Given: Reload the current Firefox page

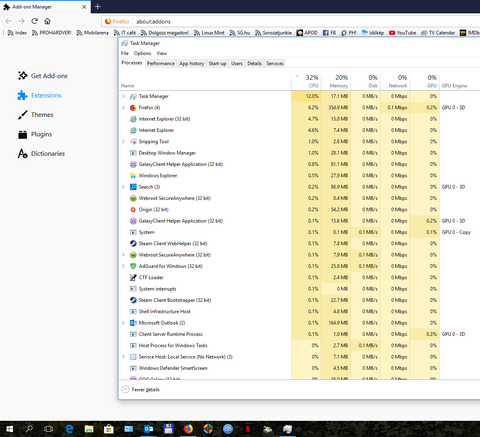Looking at the screenshot, I should pyautogui.click(x=34, y=21).
